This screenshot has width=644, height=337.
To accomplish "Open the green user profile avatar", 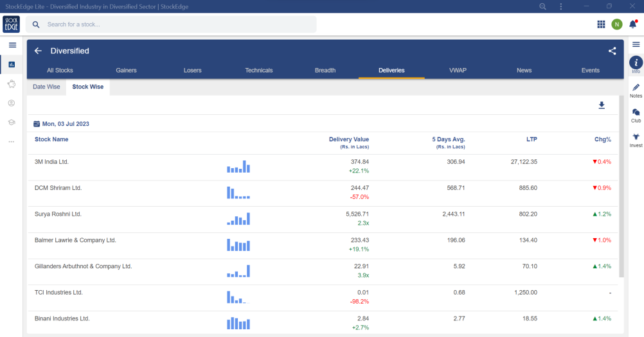I will (617, 24).
